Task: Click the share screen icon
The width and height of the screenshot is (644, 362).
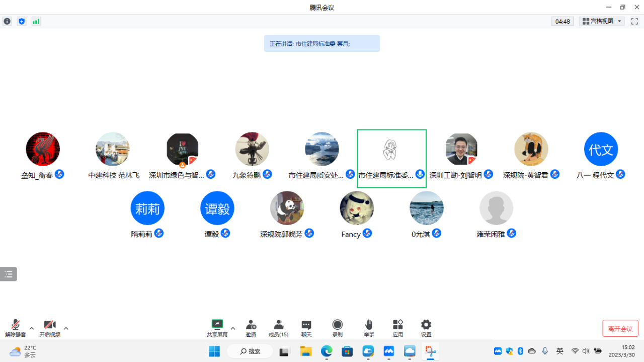Action: (217, 325)
